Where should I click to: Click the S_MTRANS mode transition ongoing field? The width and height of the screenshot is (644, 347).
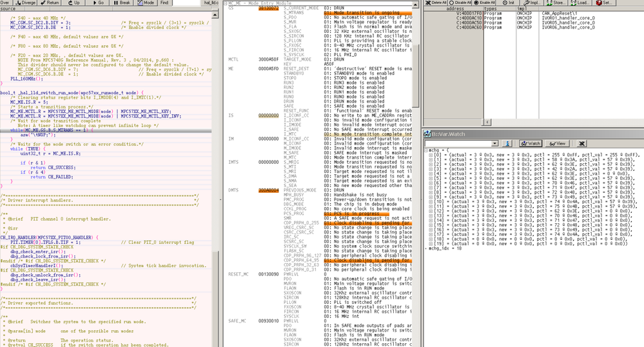367,13
